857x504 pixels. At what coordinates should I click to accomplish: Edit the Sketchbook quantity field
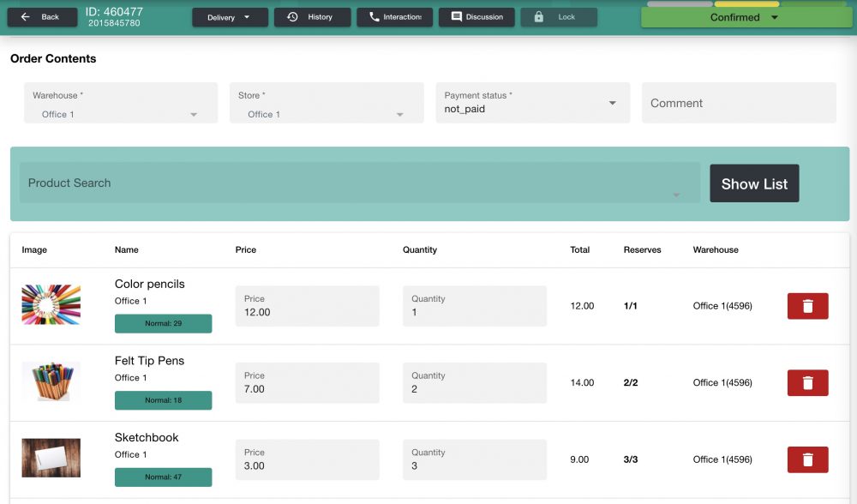pos(474,459)
